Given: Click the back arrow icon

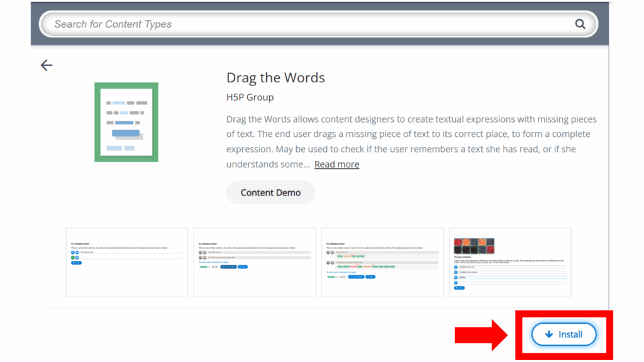Looking at the screenshot, I should pyautogui.click(x=47, y=65).
